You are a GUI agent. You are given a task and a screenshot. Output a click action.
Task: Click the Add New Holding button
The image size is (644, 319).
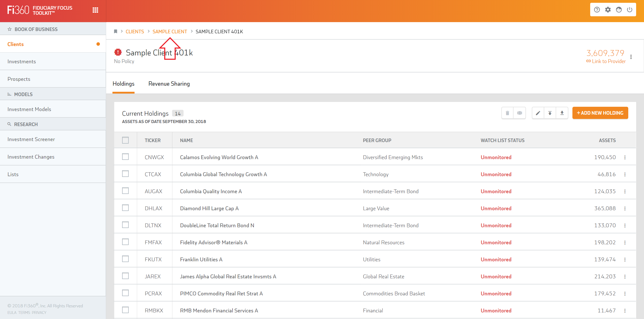point(600,113)
